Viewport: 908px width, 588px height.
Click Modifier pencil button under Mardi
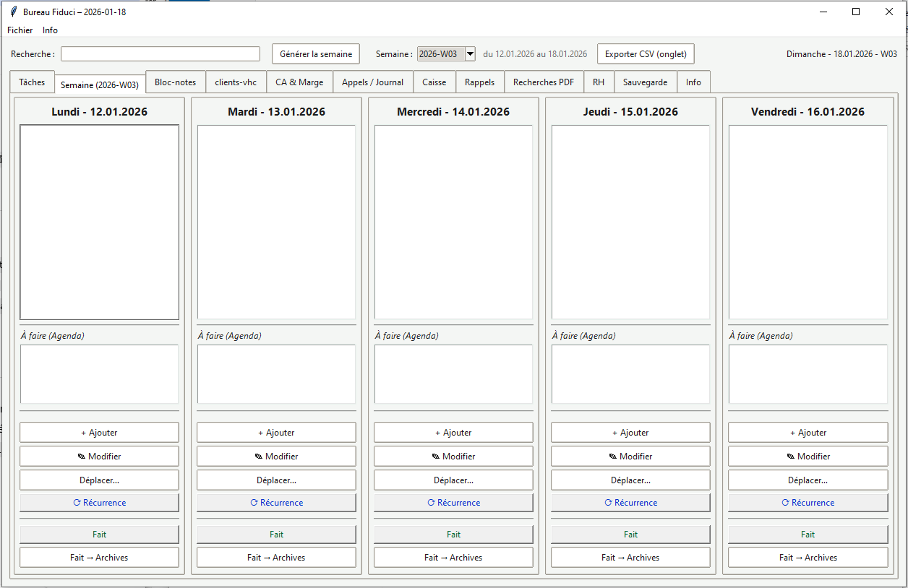pos(276,457)
